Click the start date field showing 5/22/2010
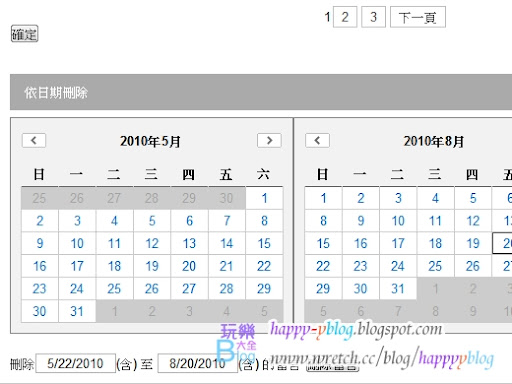Image resolution: width=512 pixels, height=384 pixels. coord(75,363)
